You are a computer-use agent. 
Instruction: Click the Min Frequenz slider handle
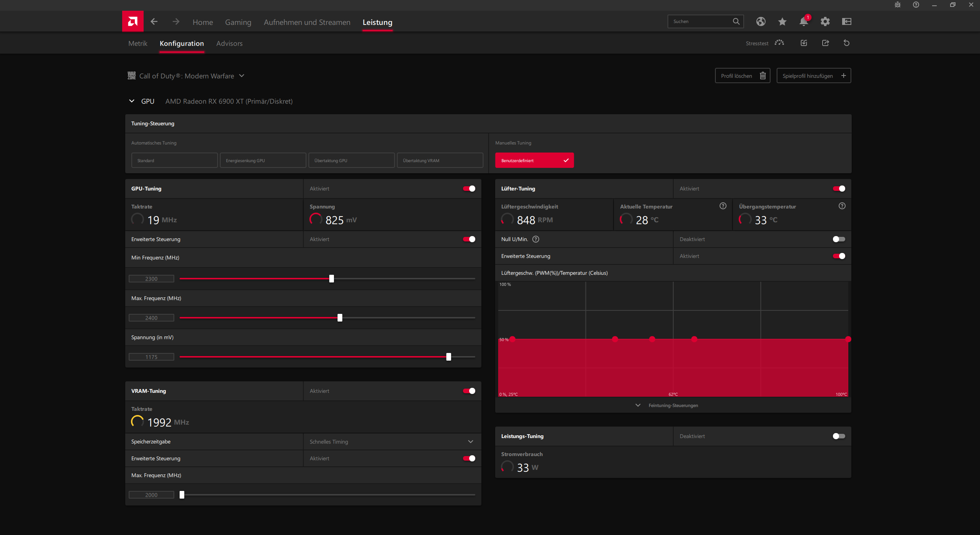pyautogui.click(x=332, y=279)
